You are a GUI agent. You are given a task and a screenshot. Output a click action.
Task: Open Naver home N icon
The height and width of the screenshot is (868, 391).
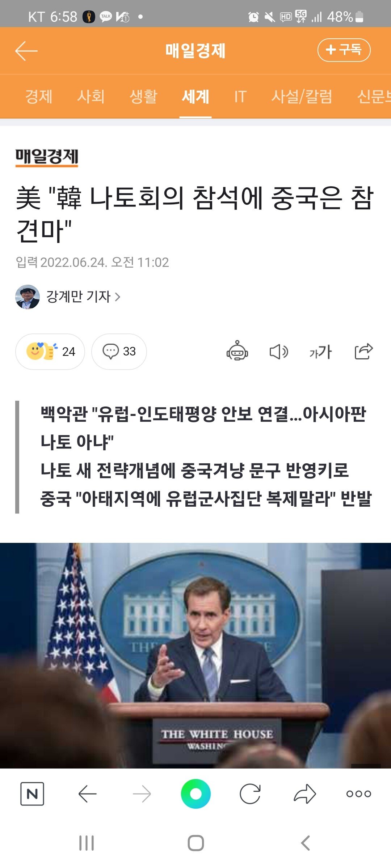coord(32,794)
